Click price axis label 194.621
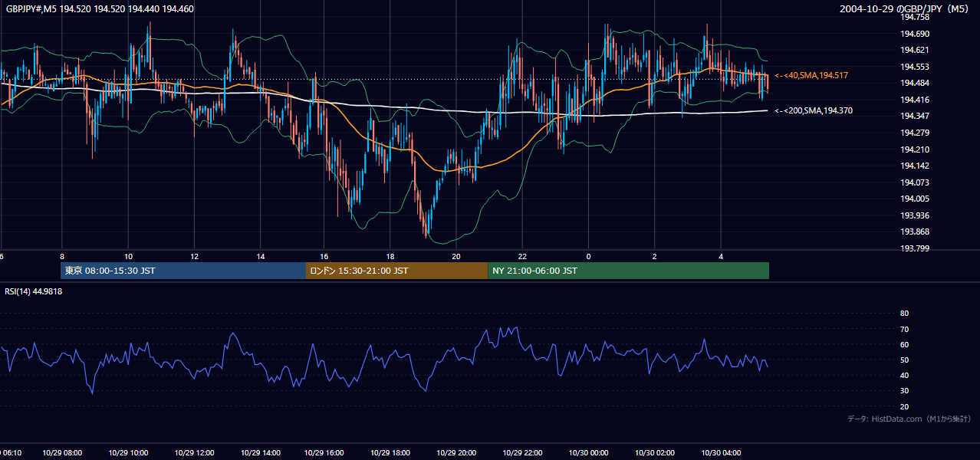 (x=915, y=50)
